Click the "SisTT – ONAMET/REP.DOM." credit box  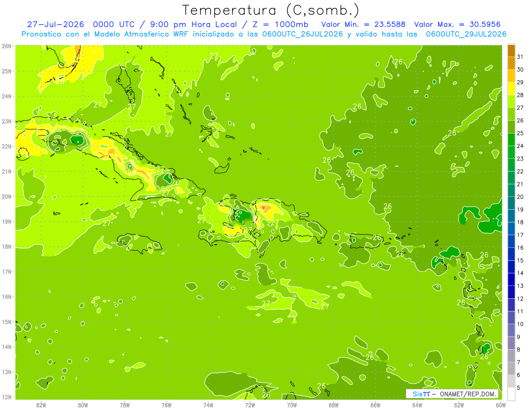click(x=452, y=394)
